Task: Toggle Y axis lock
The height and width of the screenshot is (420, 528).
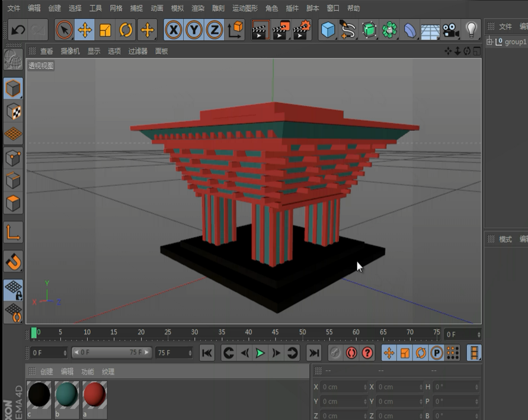Action: click(194, 30)
